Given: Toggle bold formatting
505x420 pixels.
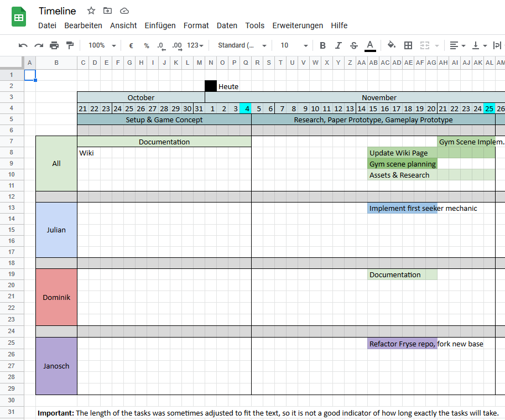Looking at the screenshot, I should coord(323,45).
